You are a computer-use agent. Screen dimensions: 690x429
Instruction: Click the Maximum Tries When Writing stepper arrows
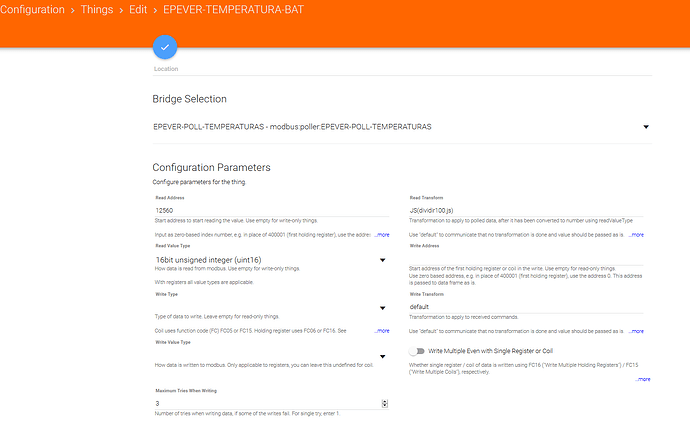pyautogui.click(x=385, y=403)
